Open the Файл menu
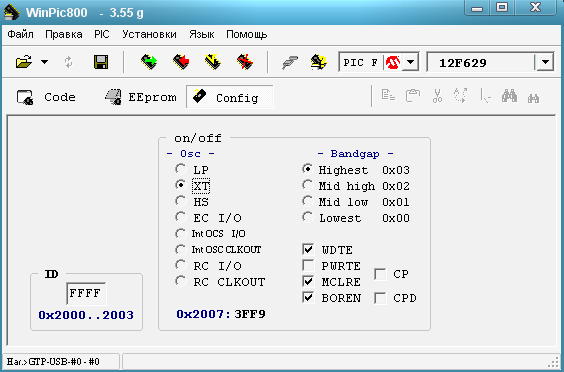This screenshot has width=564, height=372. point(21,34)
